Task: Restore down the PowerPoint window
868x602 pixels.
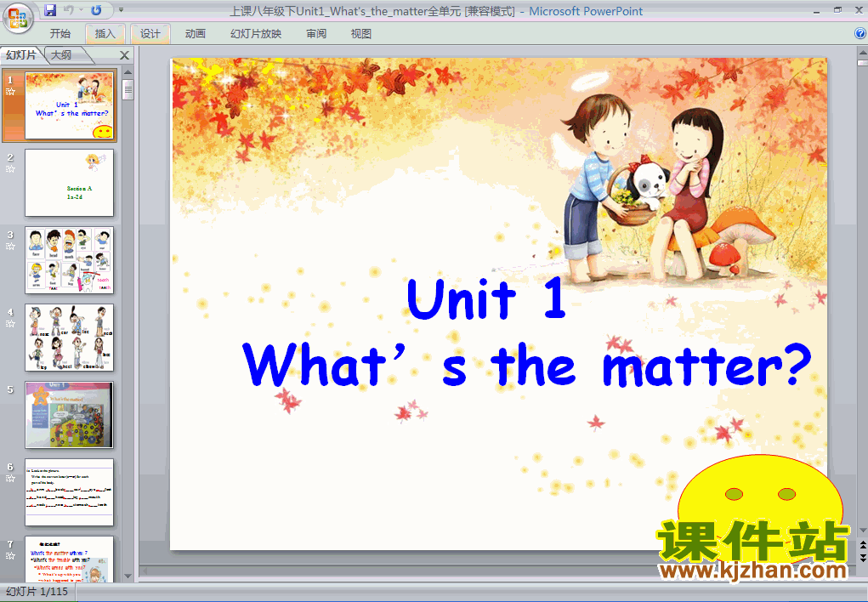Action: pyautogui.click(x=837, y=10)
